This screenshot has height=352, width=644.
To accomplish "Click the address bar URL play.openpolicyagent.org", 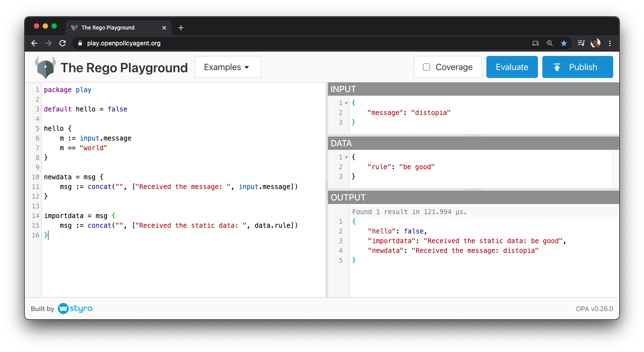I will click(x=124, y=43).
